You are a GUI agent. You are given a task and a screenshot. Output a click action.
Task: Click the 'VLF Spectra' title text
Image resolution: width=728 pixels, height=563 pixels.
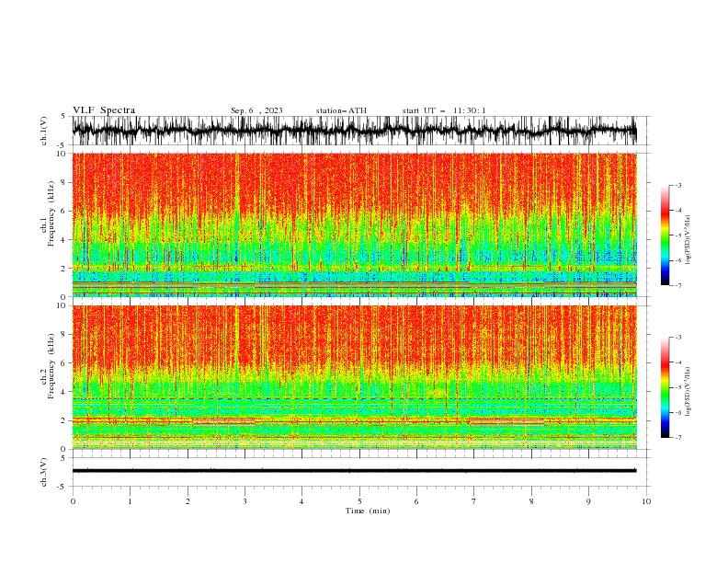[x=104, y=110]
